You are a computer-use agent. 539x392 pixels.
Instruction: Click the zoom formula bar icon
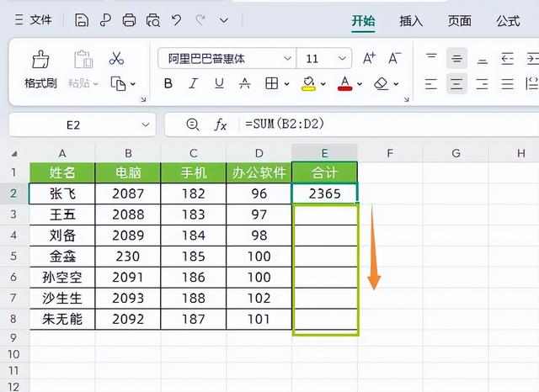click(193, 124)
